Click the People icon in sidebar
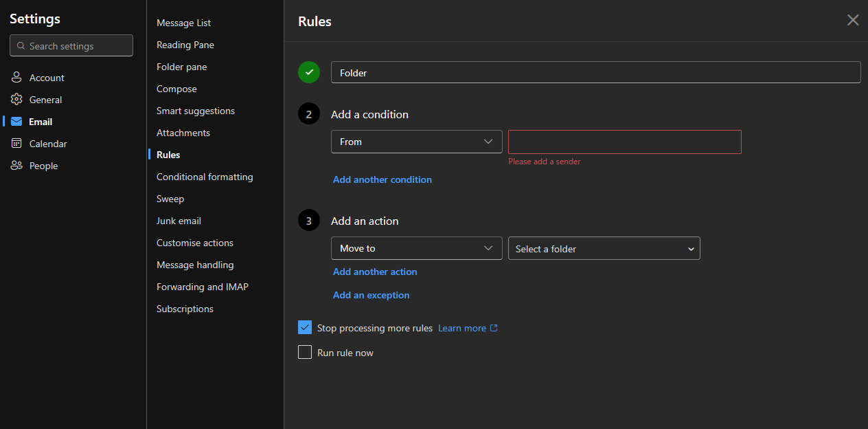Image resolution: width=868 pixels, height=429 pixels. (x=16, y=166)
